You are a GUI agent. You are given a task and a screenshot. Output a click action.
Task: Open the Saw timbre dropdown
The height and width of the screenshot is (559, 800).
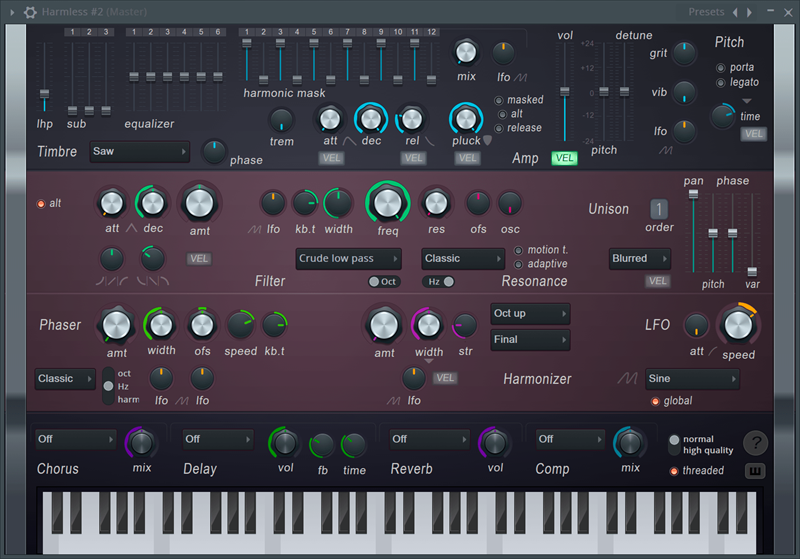[x=139, y=152]
